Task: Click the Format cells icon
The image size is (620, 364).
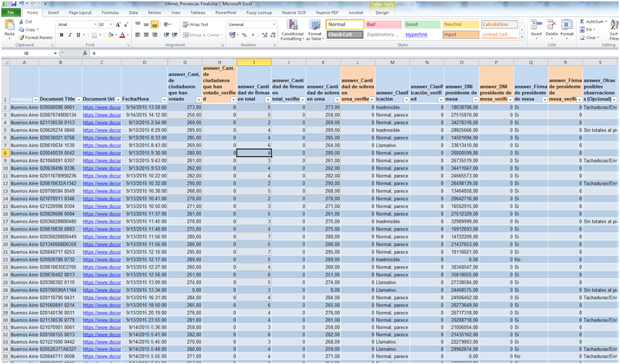Action: pos(567,25)
